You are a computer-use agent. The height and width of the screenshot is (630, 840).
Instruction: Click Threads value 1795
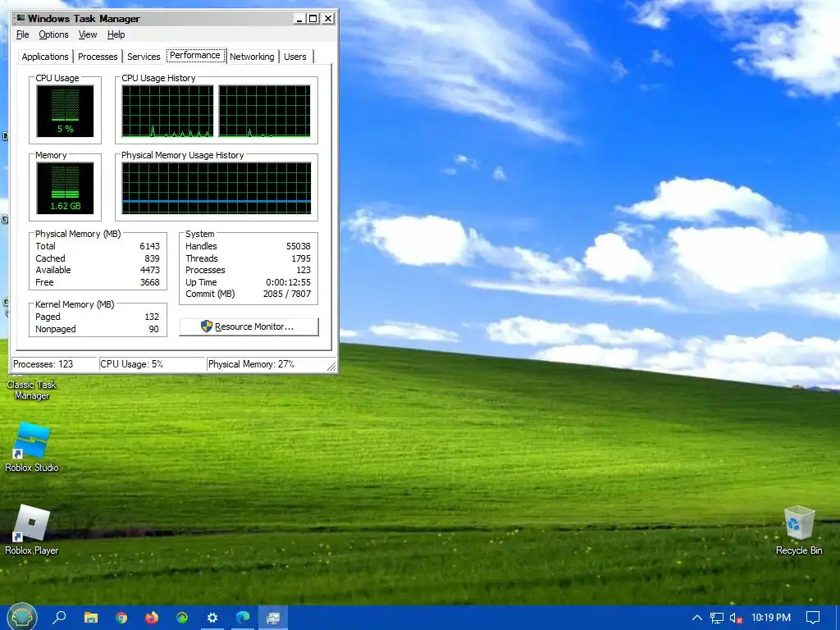click(301, 258)
